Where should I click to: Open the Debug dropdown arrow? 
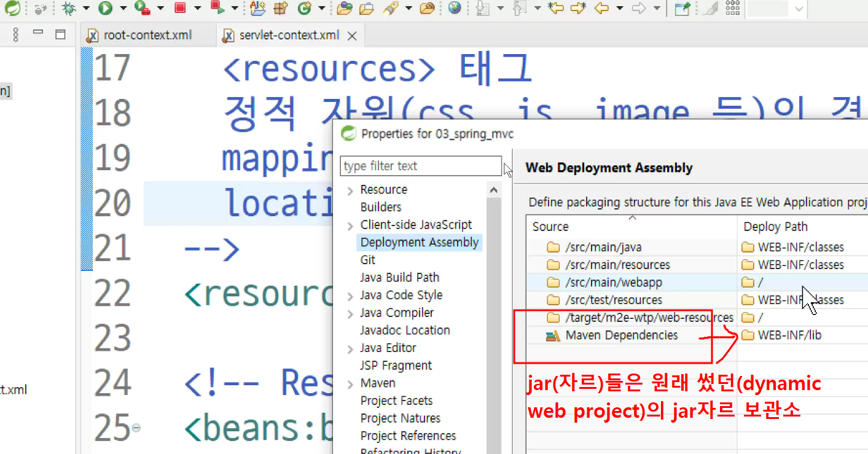pyautogui.click(x=86, y=9)
